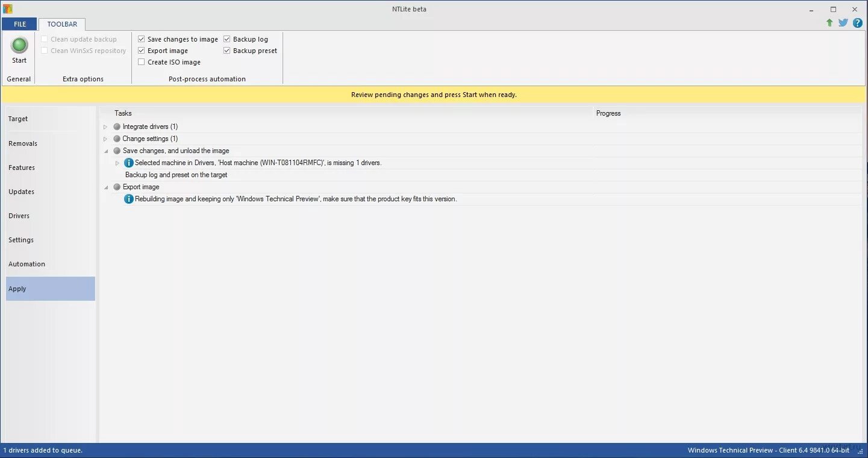Click the NTLite app icon in title bar
The image size is (868, 458).
(x=7, y=8)
